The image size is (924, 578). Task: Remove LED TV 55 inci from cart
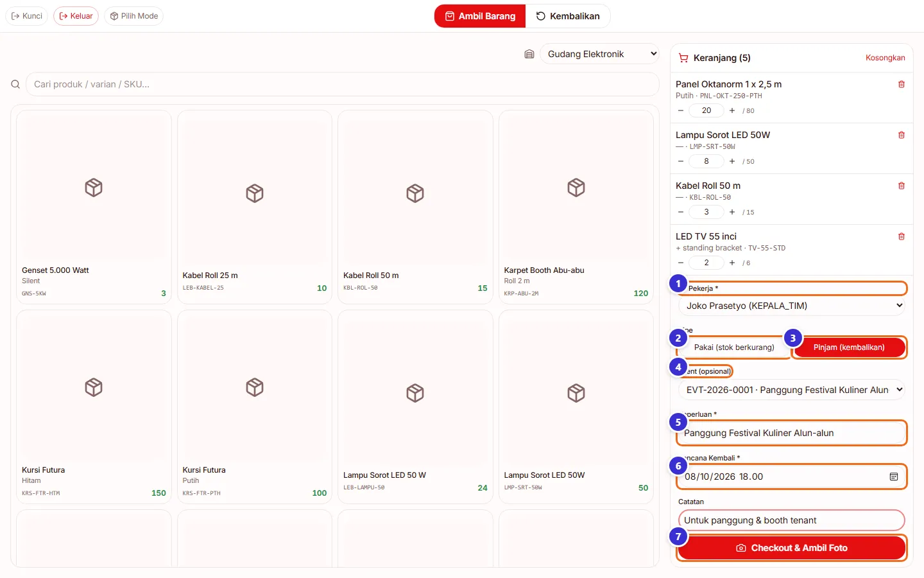pyautogui.click(x=902, y=236)
